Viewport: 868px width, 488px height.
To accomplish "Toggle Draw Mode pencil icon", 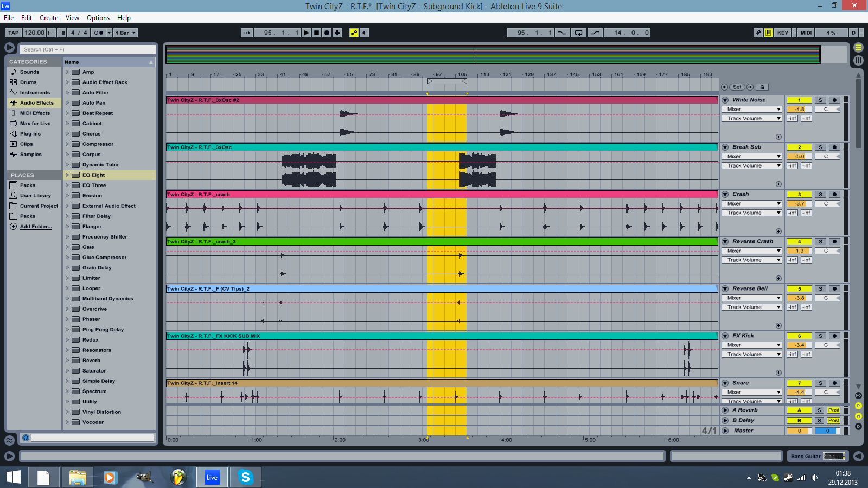I will point(758,33).
